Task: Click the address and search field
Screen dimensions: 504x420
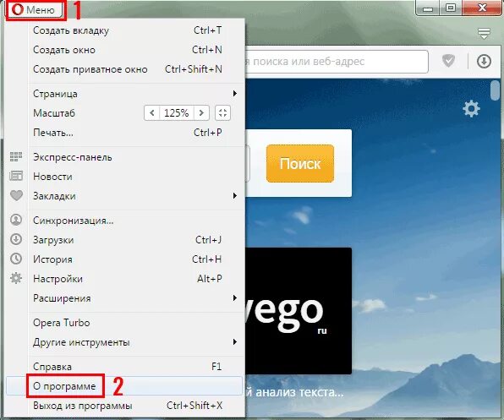Action: (x=337, y=62)
